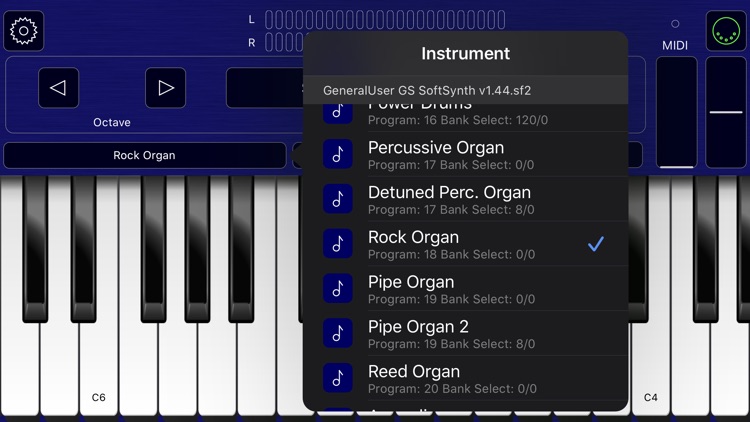Choose Pipe Organ 2 instrument
Viewport: 750px width, 422px height.
465,333
